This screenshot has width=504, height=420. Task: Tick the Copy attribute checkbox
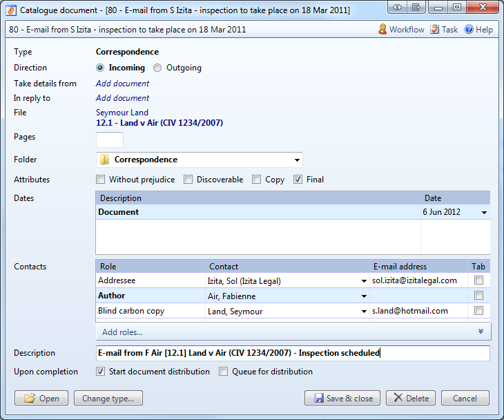point(257,180)
